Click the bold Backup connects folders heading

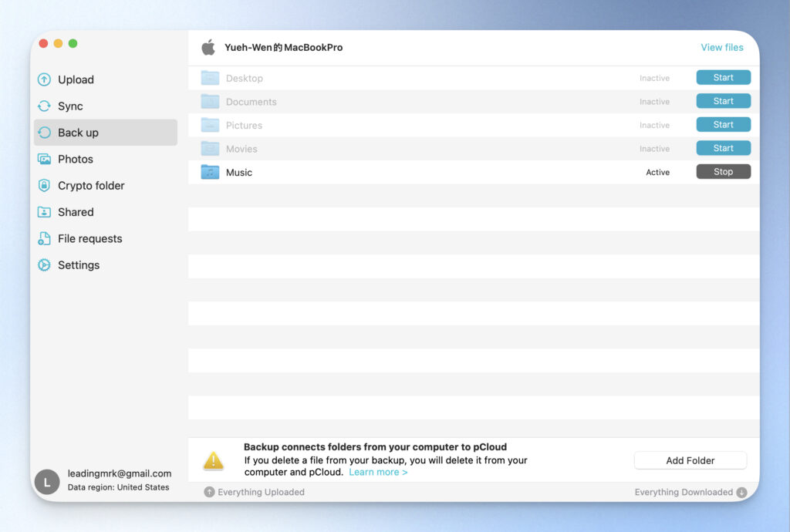coord(375,447)
